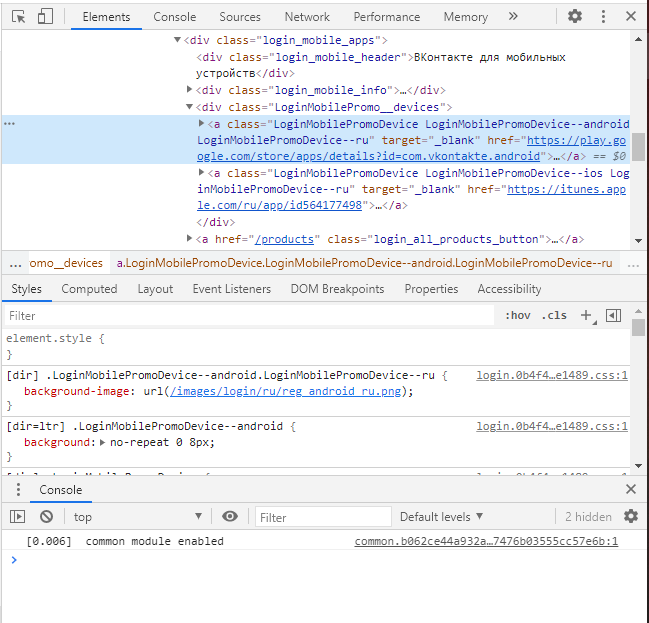The height and width of the screenshot is (623, 649).
Task: Collapse the login_mobile_apps div node
Action: [x=177, y=40]
